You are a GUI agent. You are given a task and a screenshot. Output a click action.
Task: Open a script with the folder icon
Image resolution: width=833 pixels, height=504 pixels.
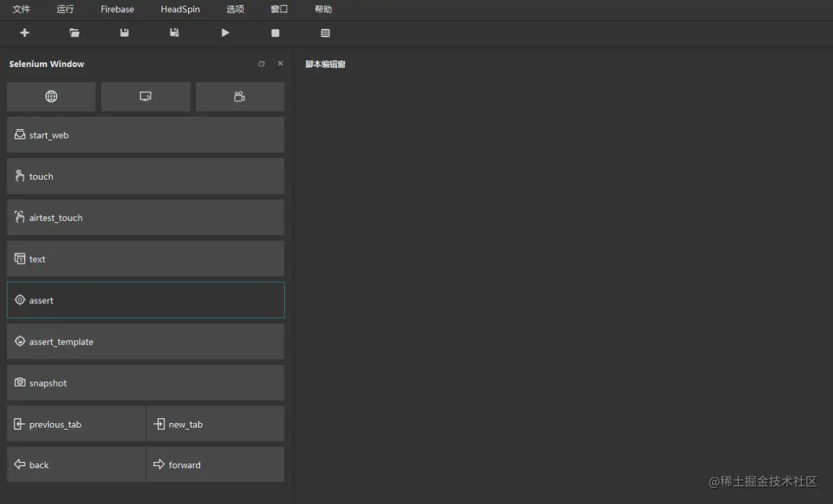coord(74,32)
